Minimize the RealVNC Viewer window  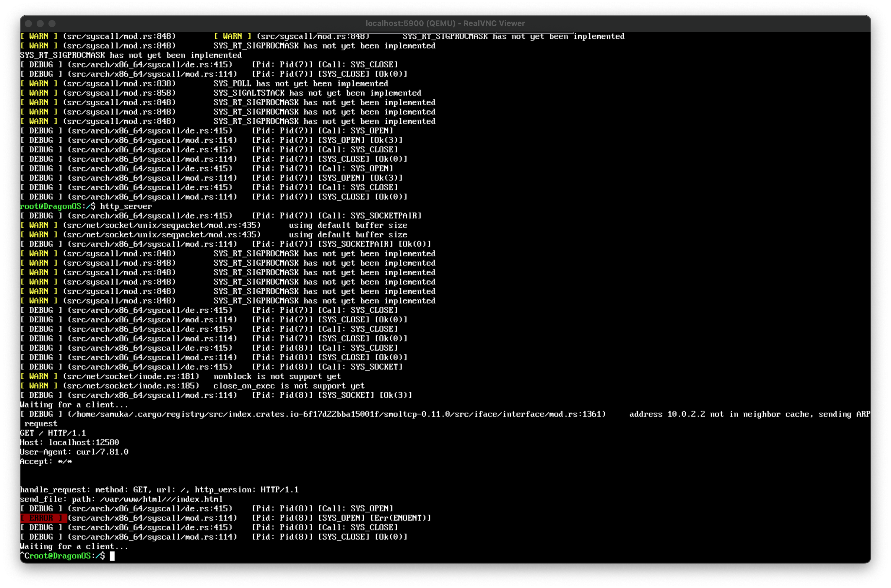40,24
